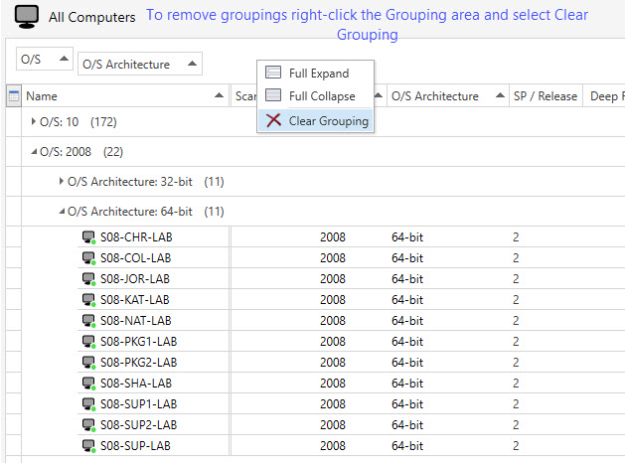Select the S08-JOR-LAB name
The height and width of the screenshot is (463, 631).
[x=135, y=279]
